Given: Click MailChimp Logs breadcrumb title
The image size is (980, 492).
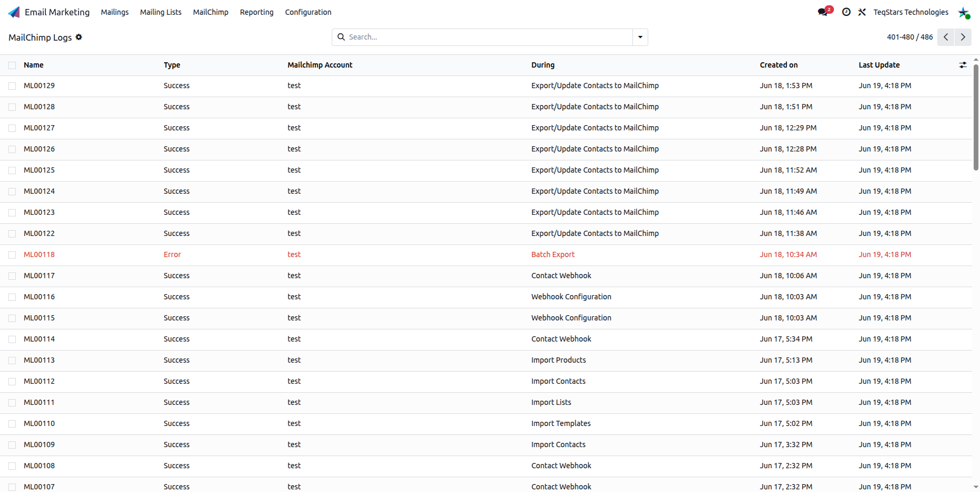Looking at the screenshot, I should point(40,37).
